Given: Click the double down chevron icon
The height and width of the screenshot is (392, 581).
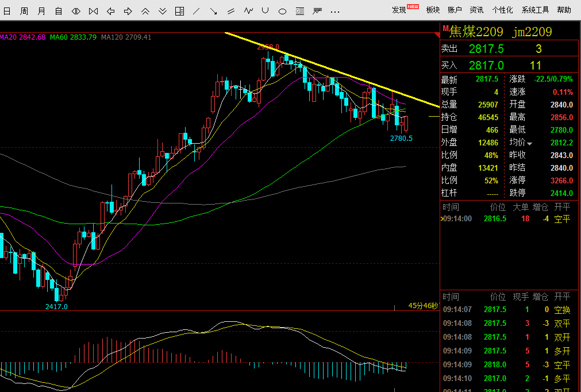Looking at the screenshot, I should 162,11.
